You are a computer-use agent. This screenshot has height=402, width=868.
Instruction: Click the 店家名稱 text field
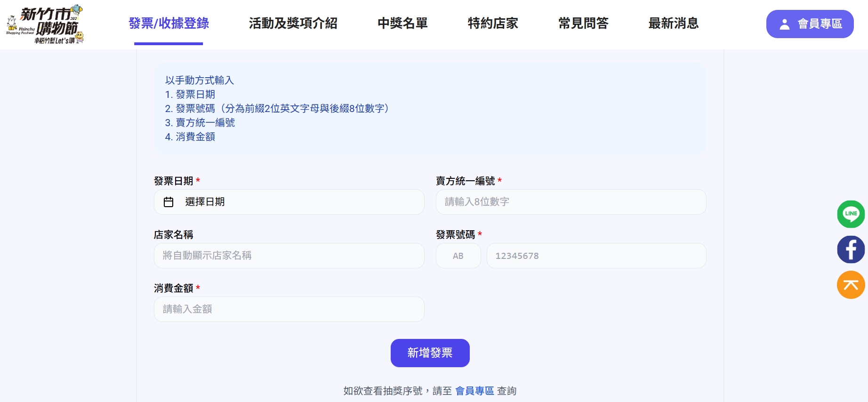289,256
